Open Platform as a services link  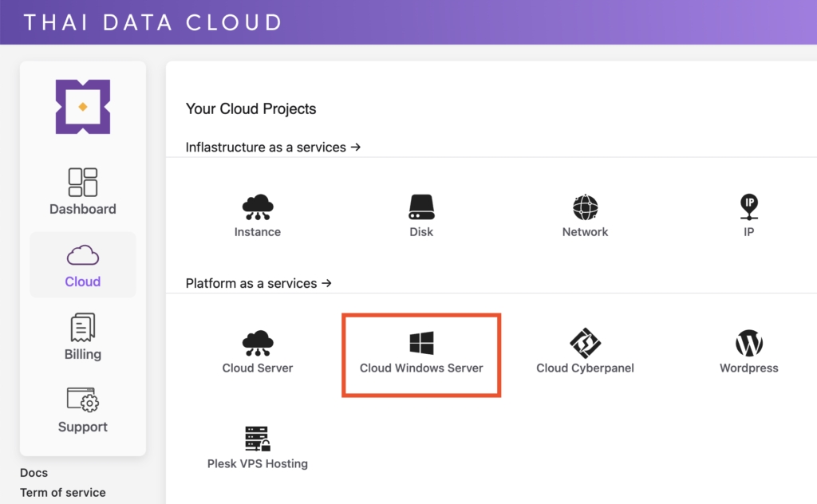point(259,283)
